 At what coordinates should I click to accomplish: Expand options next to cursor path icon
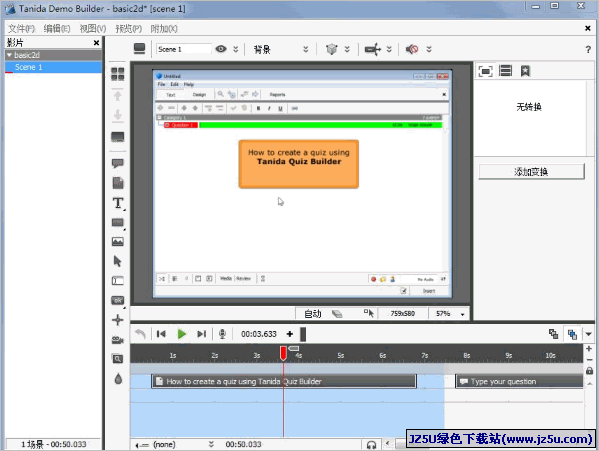click(x=389, y=49)
